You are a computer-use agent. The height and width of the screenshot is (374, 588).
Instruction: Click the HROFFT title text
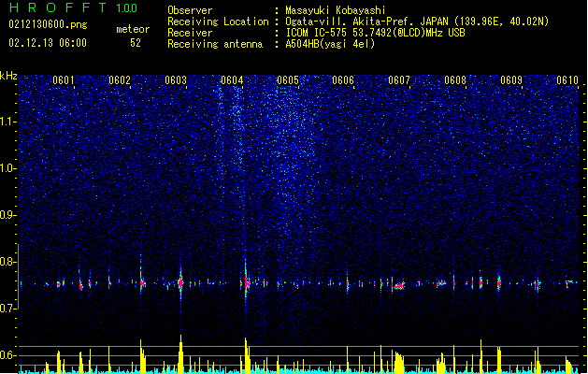coord(58,7)
